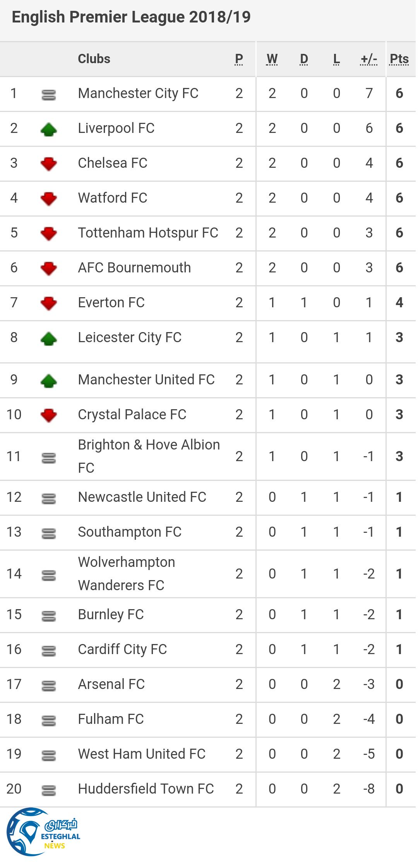Select Wolverhampton Wanderers FC club name
This screenshot has height=868, width=418.
(126, 573)
